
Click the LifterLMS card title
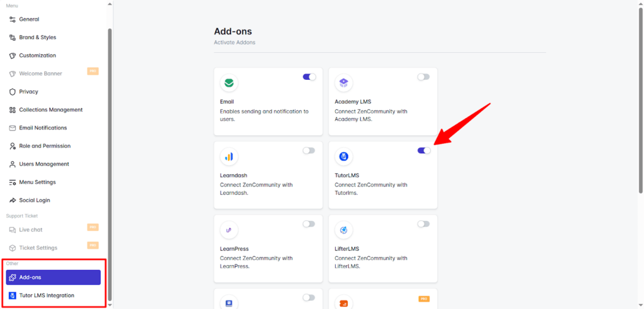[347, 249]
